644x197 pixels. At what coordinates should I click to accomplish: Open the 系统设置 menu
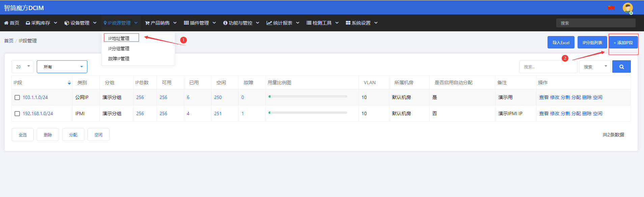pyautogui.click(x=361, y=23)
